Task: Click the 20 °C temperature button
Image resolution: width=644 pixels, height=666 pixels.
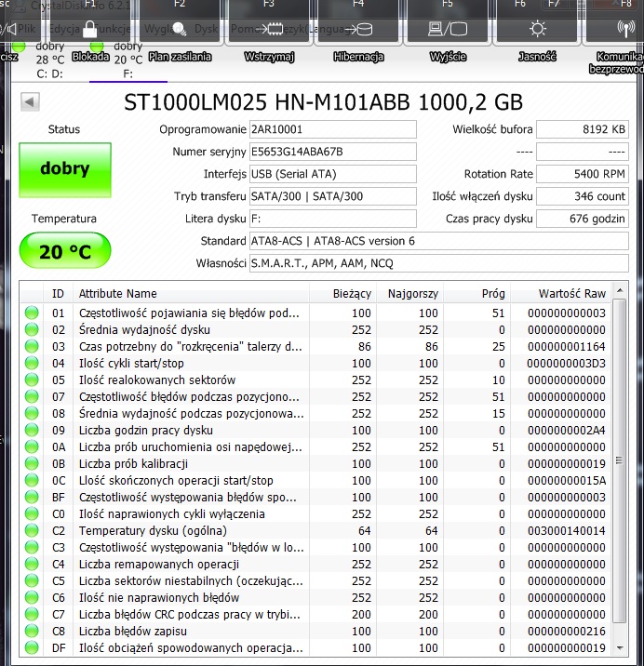Action: [x=65, y=251]
